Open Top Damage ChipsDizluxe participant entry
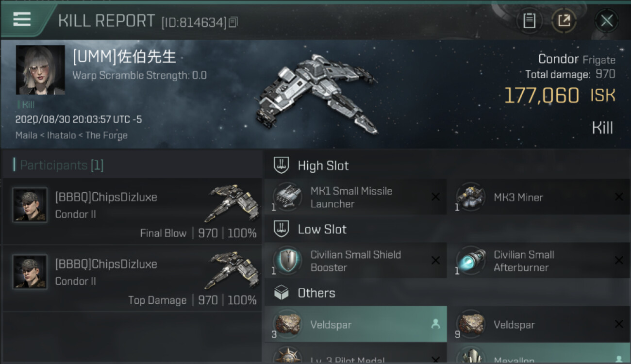 [132, 278]
